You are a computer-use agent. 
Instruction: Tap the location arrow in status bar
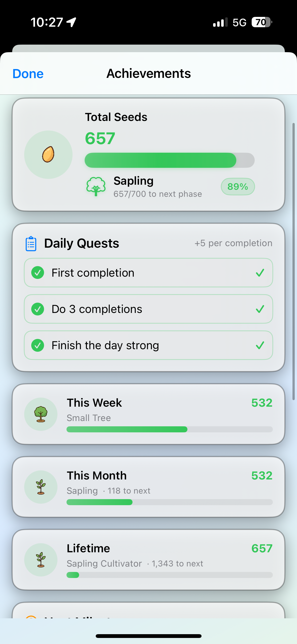point(71,22)
